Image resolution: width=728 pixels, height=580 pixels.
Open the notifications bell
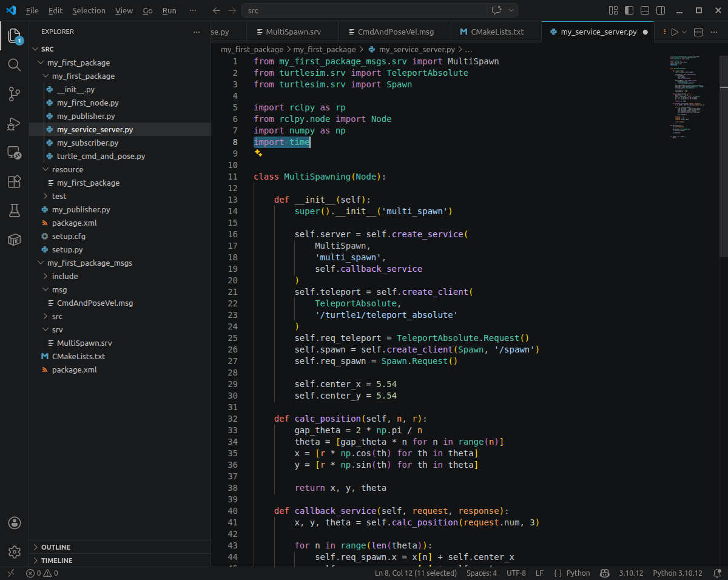pos(717,573)
